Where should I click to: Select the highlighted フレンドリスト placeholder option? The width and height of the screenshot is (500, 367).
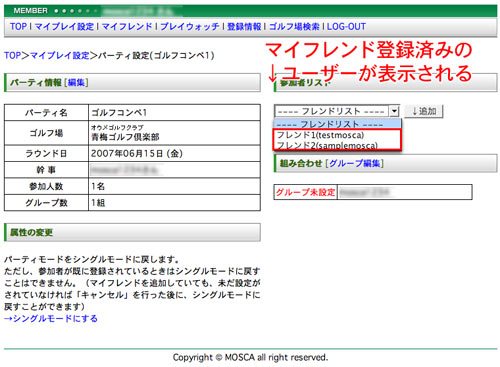pyautogui.click(x=338, y=124)
